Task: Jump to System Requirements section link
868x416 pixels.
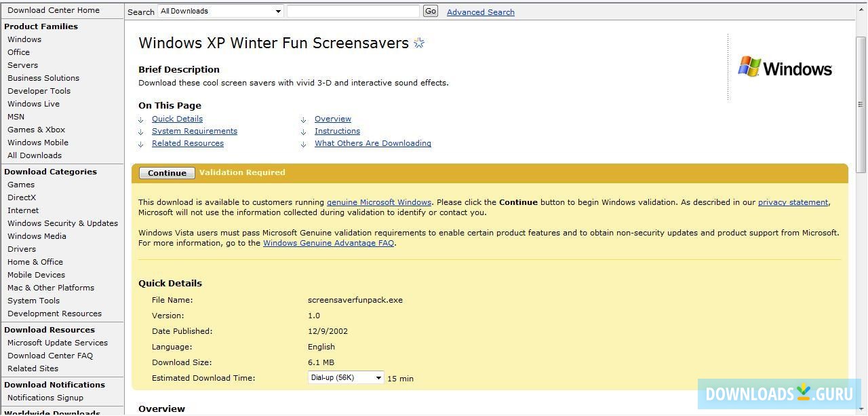Action: (195, 131)
